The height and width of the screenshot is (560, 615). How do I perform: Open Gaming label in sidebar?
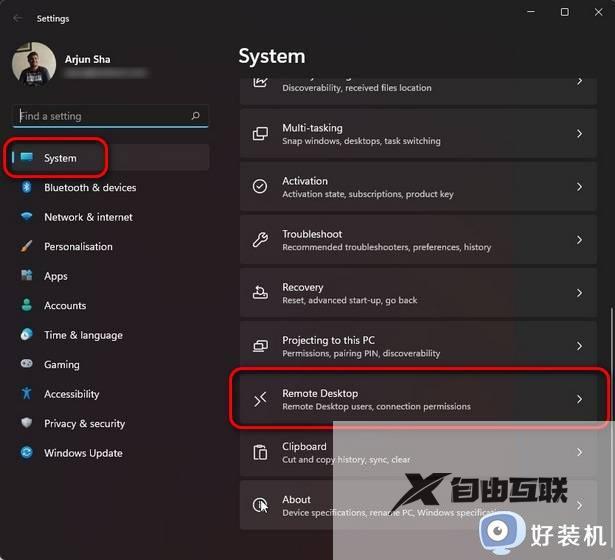(62, 365)
